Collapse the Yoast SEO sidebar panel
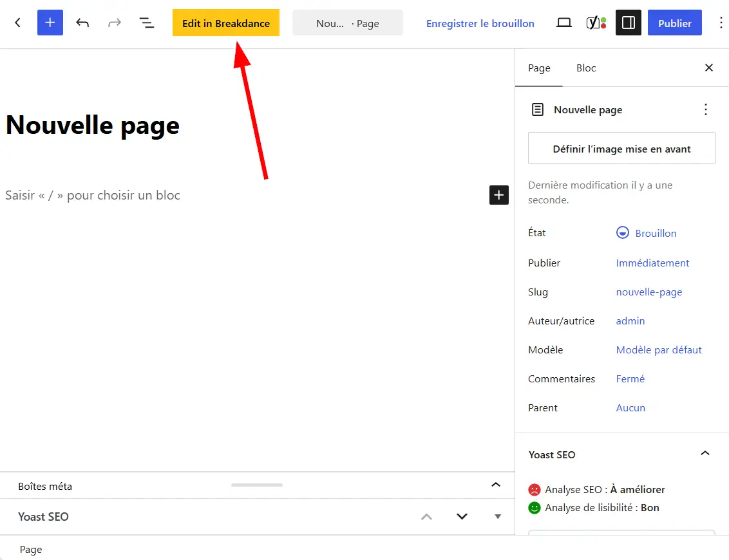Screen dimensions: 729x560 click(705, 454)
